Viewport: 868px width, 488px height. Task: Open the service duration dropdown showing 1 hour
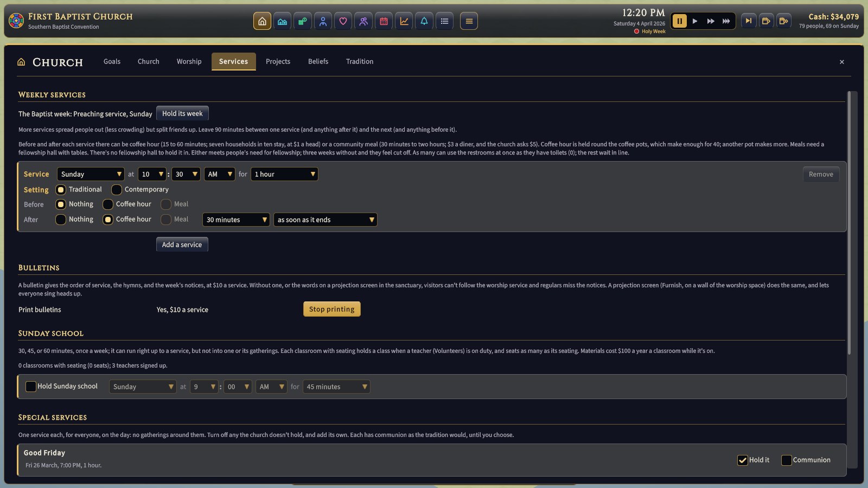coord(284,174)
